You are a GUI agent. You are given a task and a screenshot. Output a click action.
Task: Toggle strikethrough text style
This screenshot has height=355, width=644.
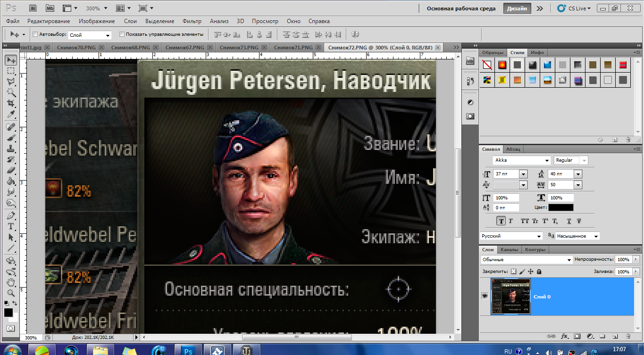pyautogui.click(x=578, y=221)
